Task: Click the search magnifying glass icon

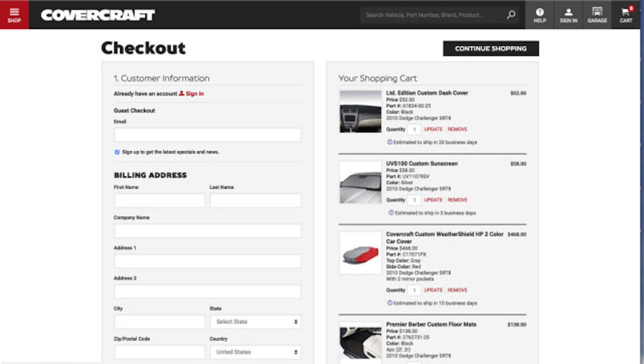Action: (510, 15)
